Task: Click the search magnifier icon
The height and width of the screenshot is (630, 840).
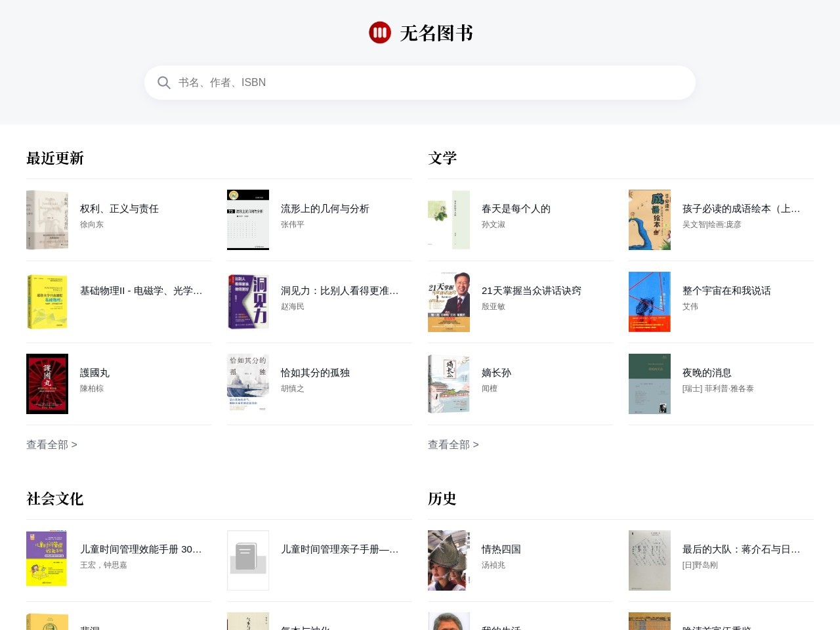Action: coord(164,83)
